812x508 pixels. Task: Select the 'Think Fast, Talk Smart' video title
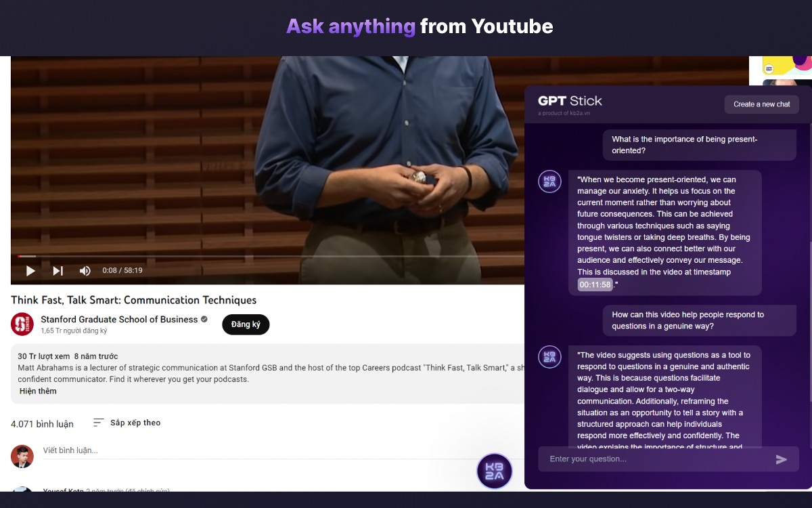coord(133,300)
